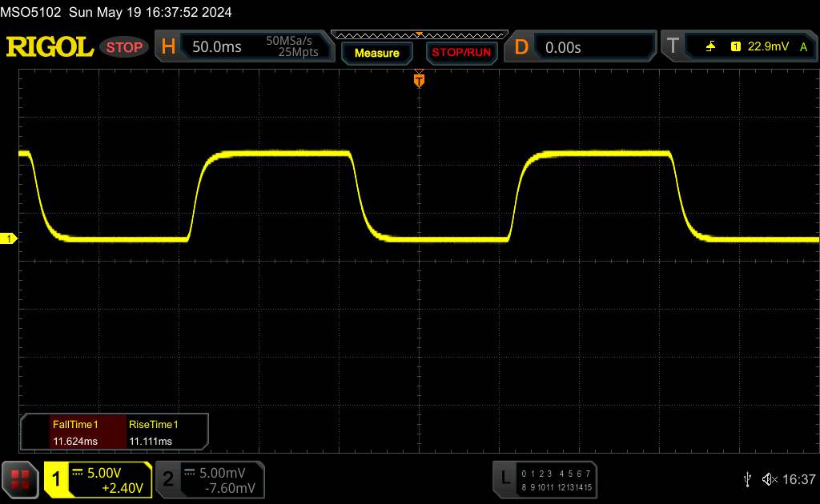Click the 11.624ms fall time value
Image resolution: width=820 pixels, height=504 pixels.
pyautogui.click(x=75, y=442)
